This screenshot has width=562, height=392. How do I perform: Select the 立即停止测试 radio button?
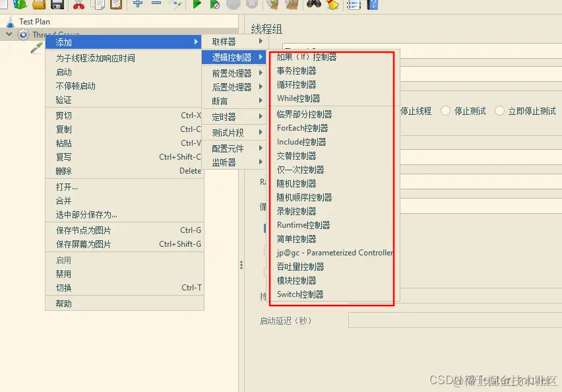pos(499,111)
